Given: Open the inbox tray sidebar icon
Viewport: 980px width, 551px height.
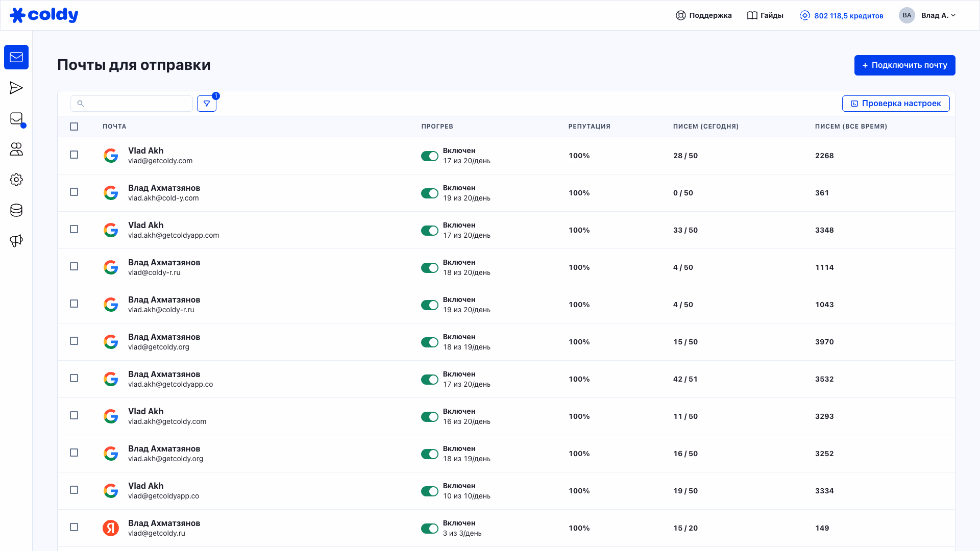Looking at the screenshot, I should pos(16,118).
